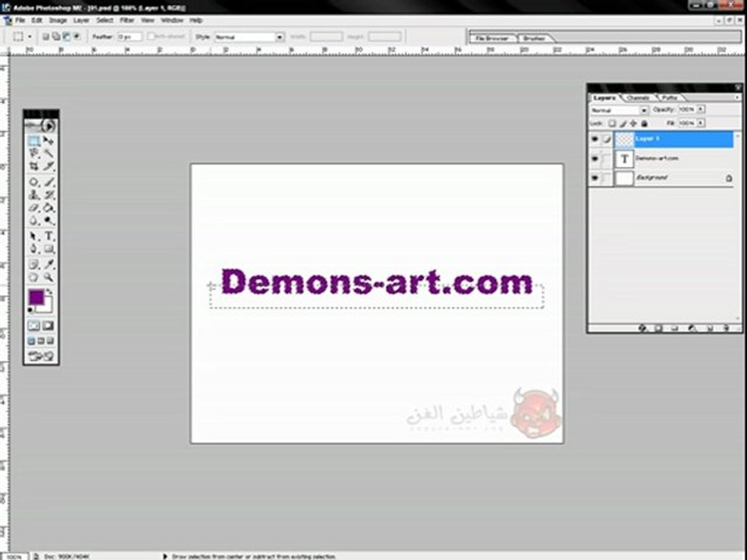Open the Window menu
The image size is (747, 560).
click(x=172, y=20)
